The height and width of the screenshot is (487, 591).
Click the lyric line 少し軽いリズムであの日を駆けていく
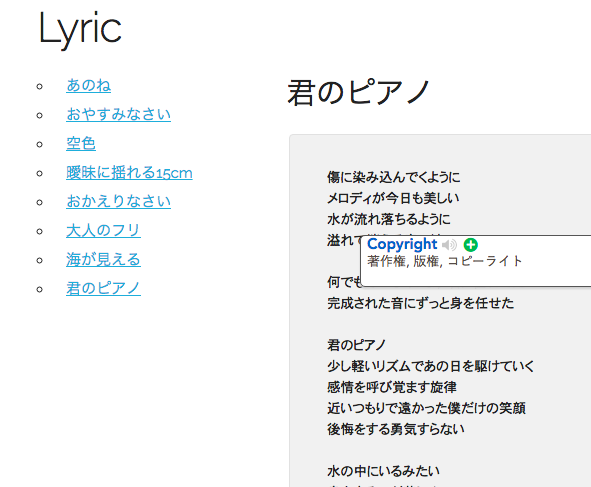pos(431,366)
